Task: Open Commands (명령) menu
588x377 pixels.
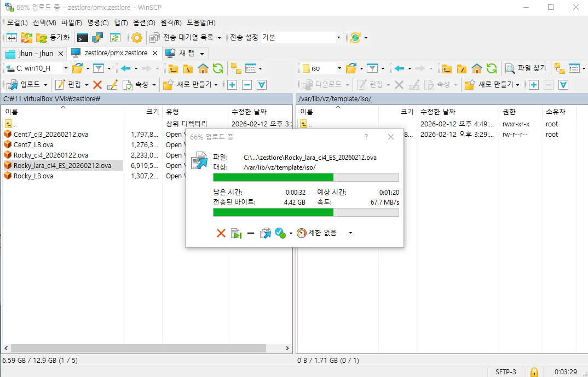Action: (x=98, y=23)
